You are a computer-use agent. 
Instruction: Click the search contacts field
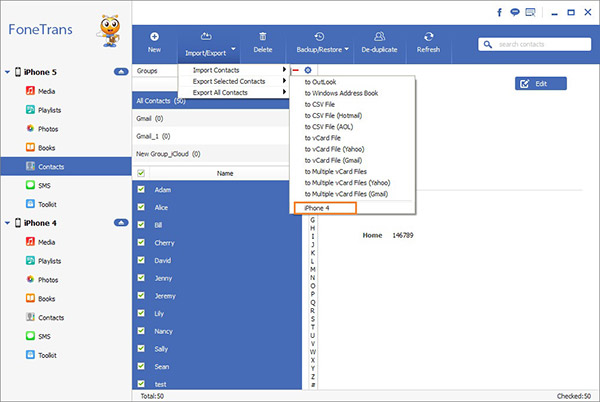535,44
